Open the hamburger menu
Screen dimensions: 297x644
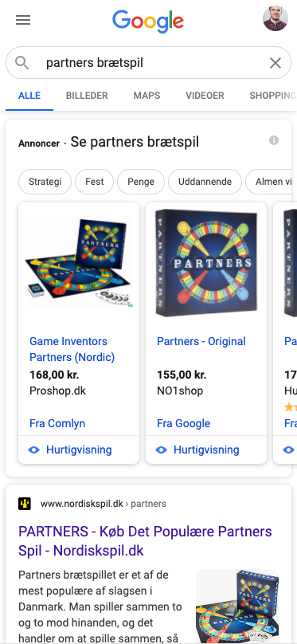(23, 20)
